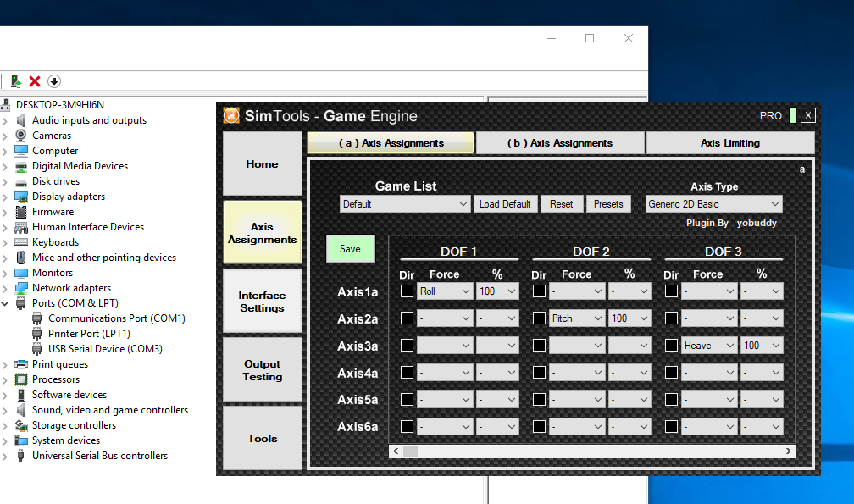Screen dimensions: 854x504
Task: Click the Reset button
Action: pyautogui.click(x=561, y=204)
